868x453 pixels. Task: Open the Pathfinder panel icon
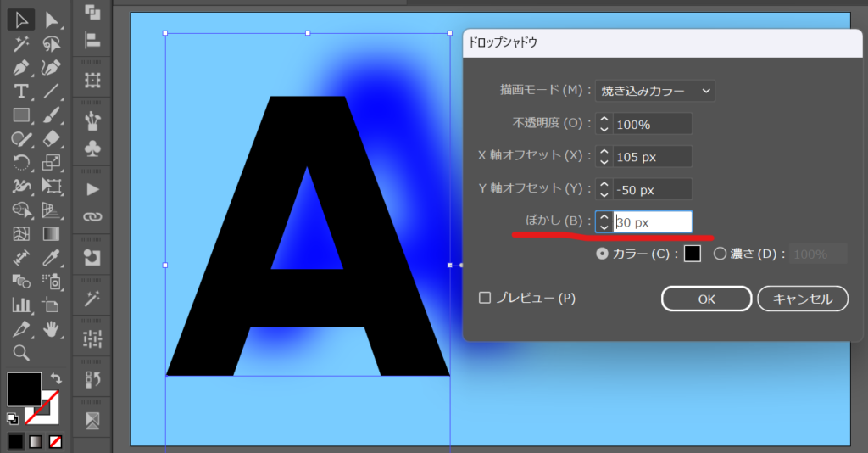click(x=92, y=12)
